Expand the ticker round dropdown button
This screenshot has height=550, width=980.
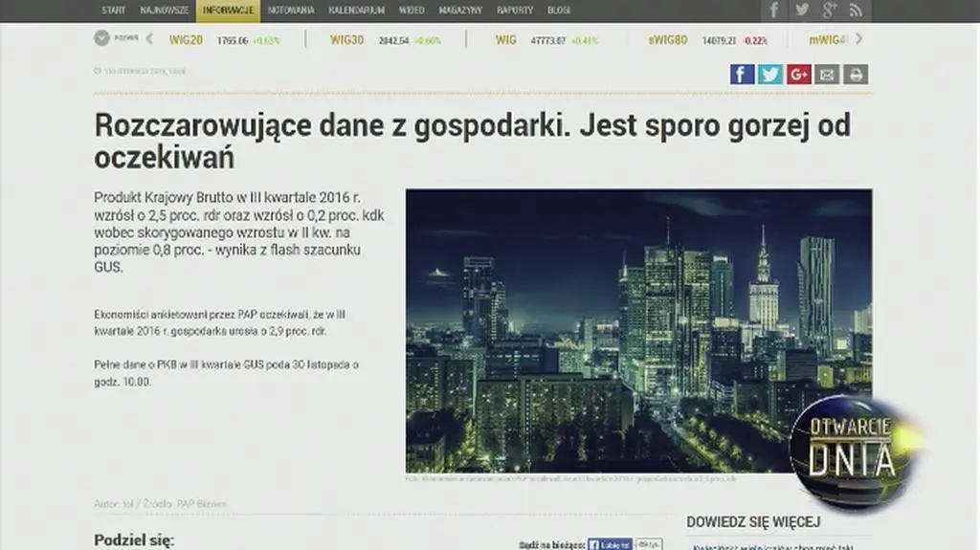[x=101, y=38]
